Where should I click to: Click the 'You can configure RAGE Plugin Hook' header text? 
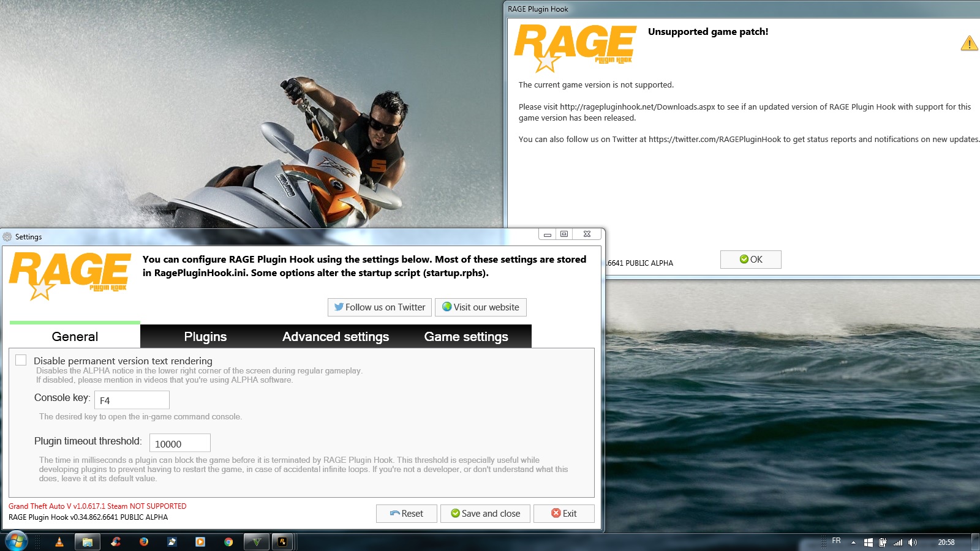364,266
